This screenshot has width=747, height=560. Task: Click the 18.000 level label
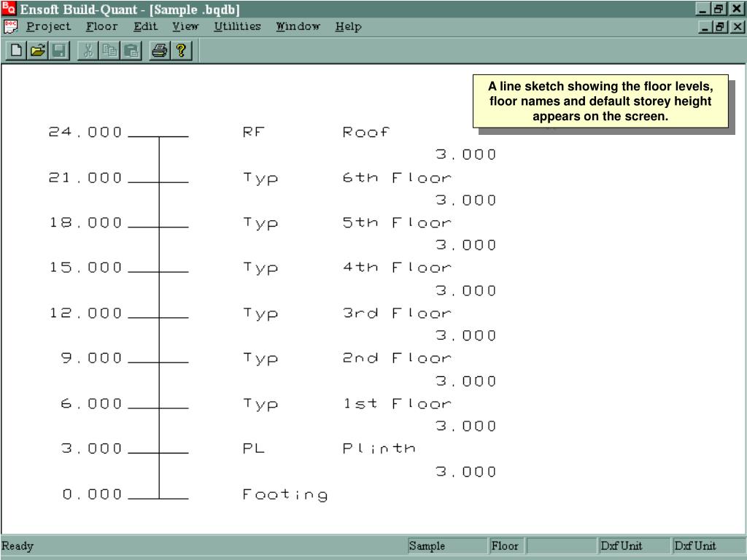point(85,222)
